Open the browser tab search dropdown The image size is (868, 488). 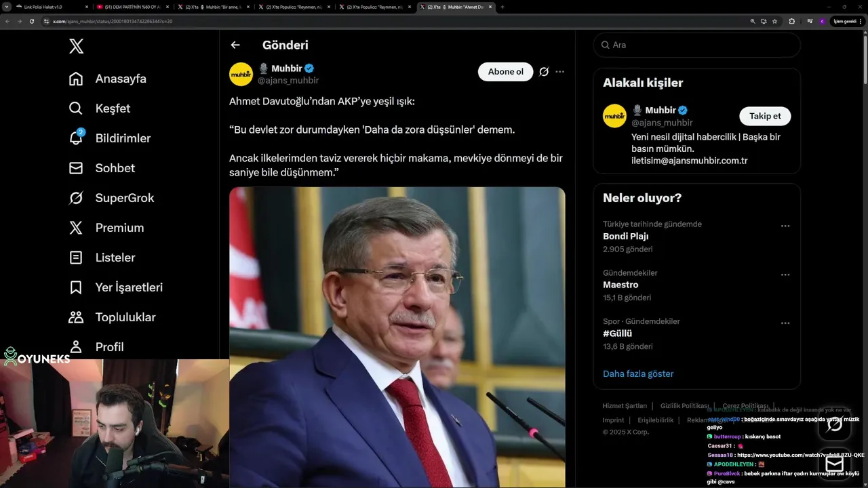[7, 7]
